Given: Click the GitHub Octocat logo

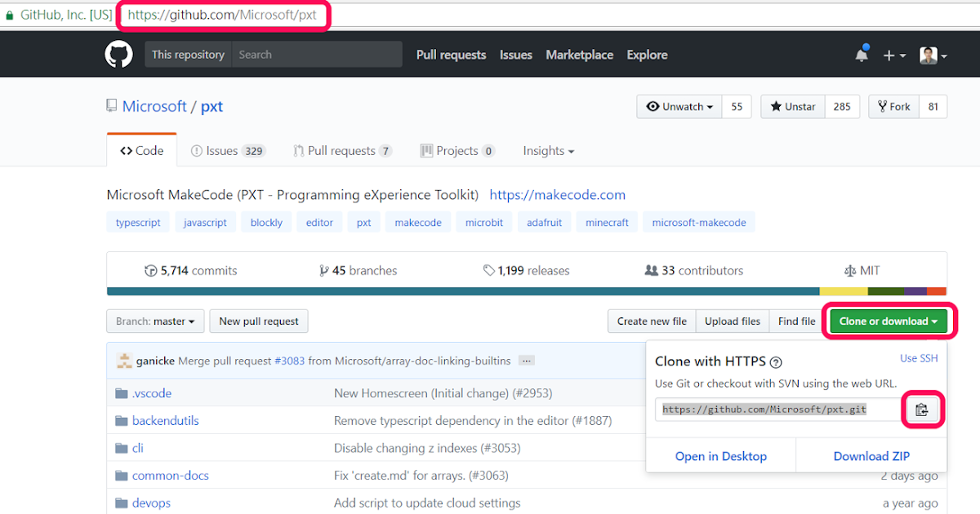Looking at the screenshot, I should point(118,55).
